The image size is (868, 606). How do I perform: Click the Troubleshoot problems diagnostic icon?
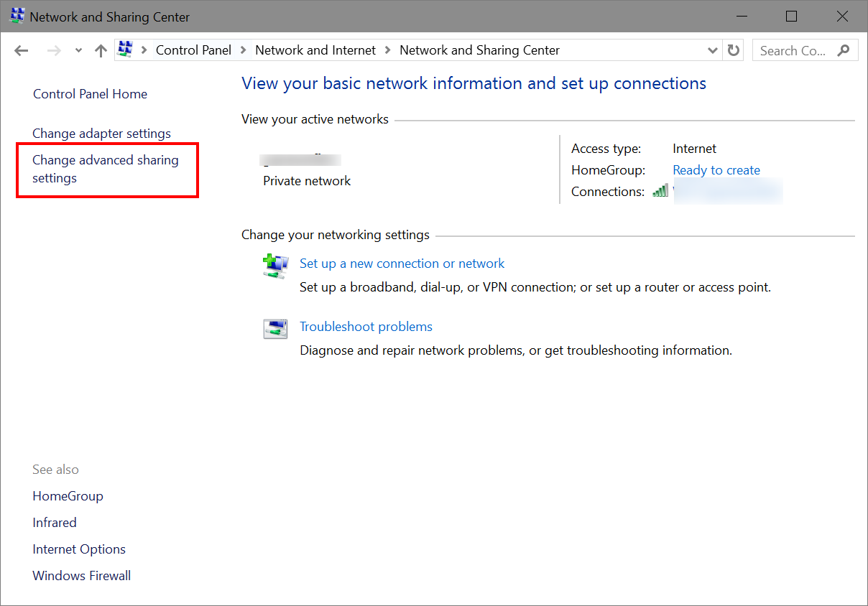[x=275, y=328]
